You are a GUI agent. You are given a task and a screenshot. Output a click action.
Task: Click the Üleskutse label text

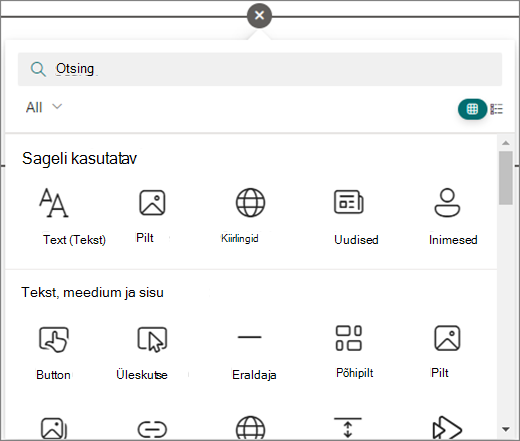tap(142, 375)
